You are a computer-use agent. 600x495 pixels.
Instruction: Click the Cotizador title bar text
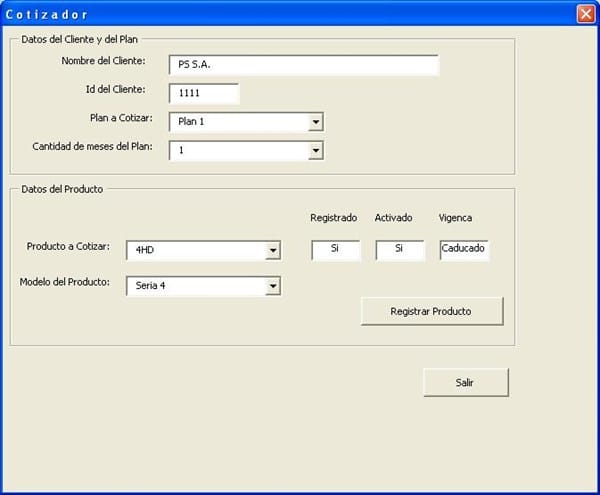[x=47, y=14]
